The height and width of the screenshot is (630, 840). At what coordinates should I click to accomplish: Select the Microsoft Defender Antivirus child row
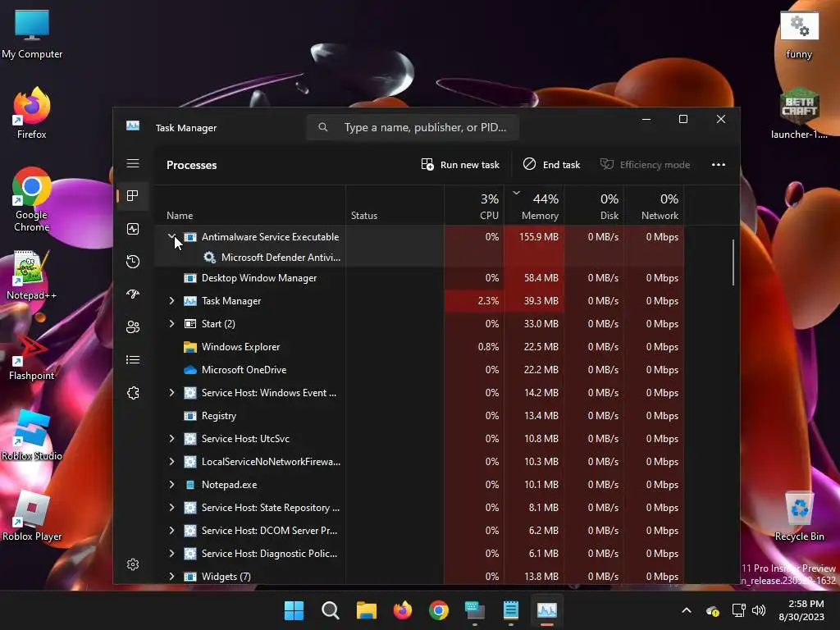coord(419,257)
